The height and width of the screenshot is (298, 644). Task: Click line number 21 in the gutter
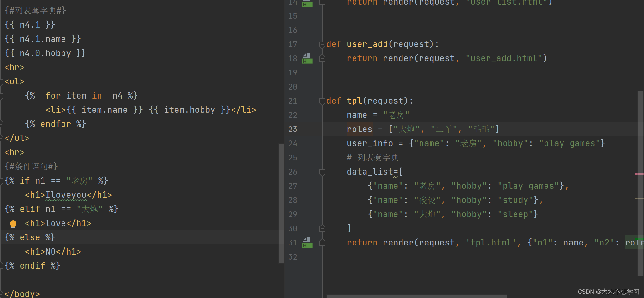pyautogui.click(x=293, y=101)
